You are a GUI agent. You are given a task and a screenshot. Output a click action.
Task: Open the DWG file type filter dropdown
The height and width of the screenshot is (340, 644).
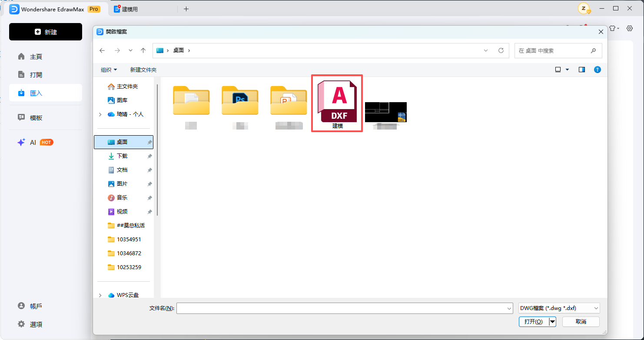tap(559, 308)
